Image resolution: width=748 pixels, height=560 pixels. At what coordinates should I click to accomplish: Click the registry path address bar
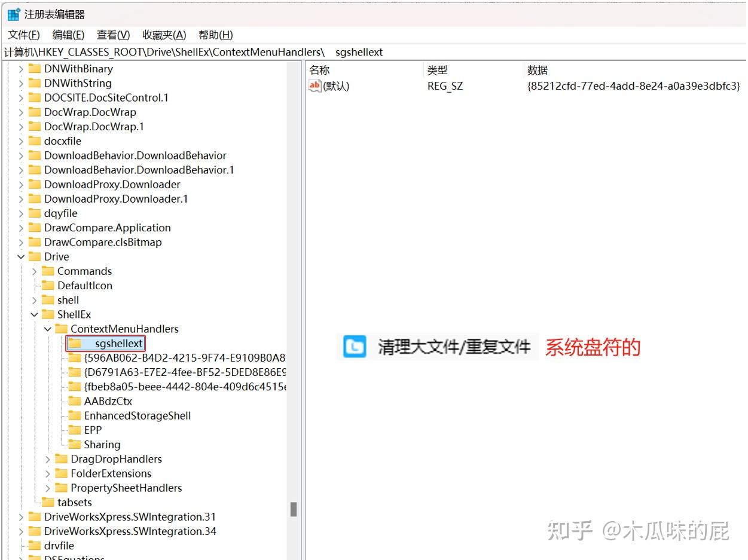pos(374,52)
